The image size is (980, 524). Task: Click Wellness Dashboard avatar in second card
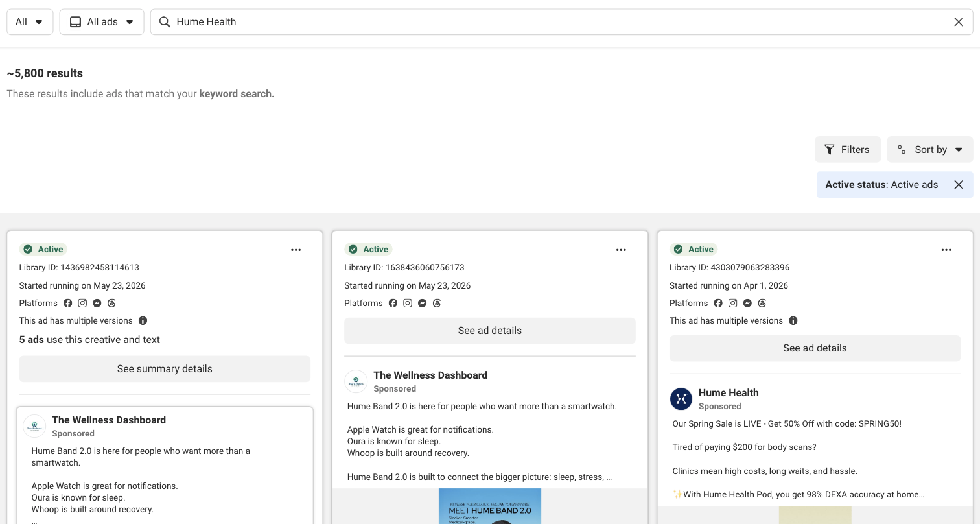[356, 381]
